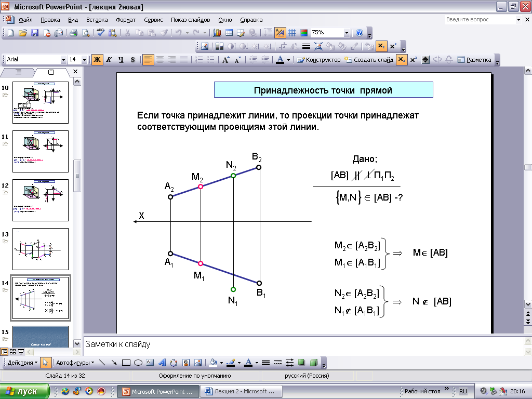Image resolution: width=532 pixels, height=399 pixels.
Task: Click the Конструктор button
Action: coord(319,60)
